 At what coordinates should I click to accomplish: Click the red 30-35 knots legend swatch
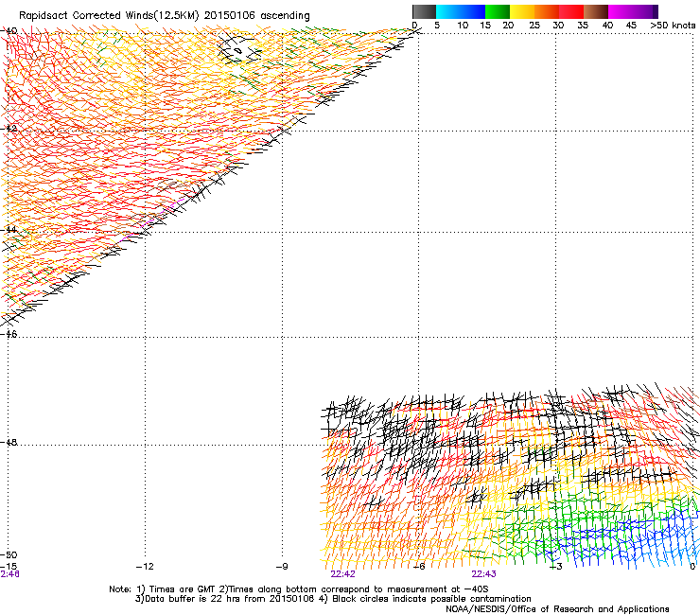pos(571,11)
